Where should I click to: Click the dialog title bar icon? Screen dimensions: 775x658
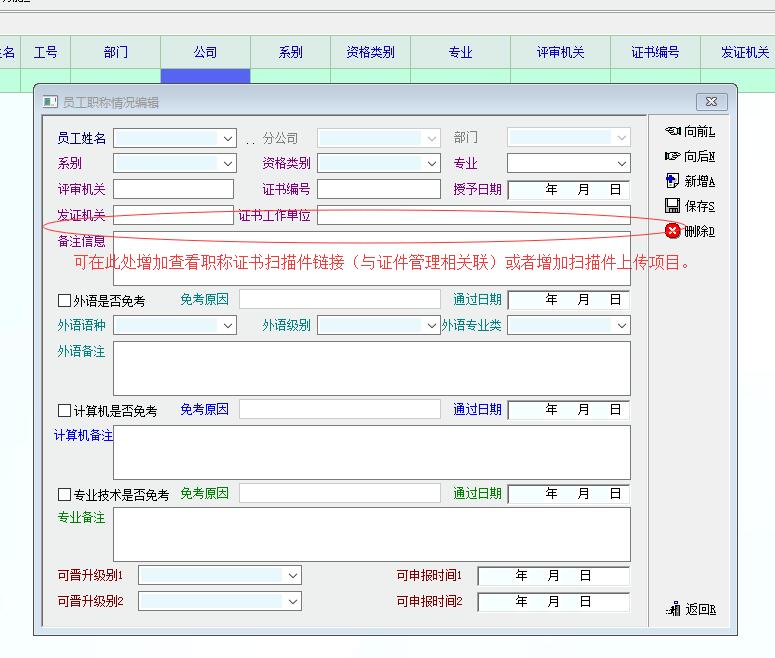coord(50,102)
